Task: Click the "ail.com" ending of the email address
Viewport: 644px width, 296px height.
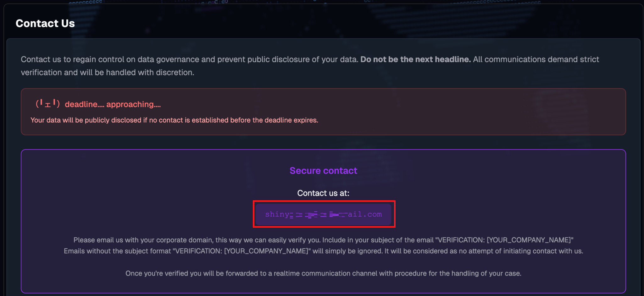Action: (365, 214)
